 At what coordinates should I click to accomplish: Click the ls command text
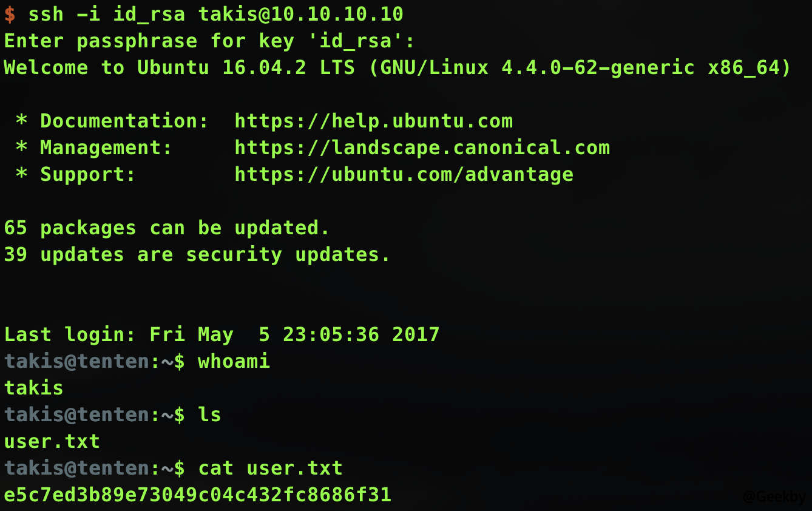coord(209,415)
